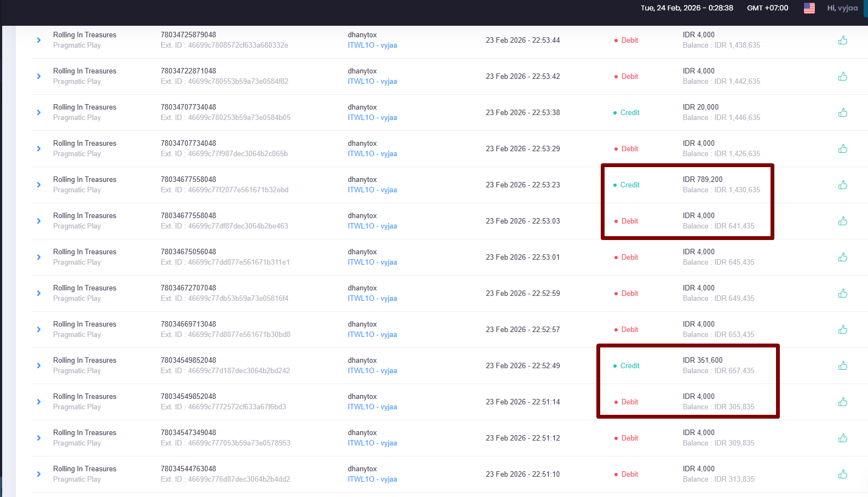Click Rolling In Treasures in 22:53:01 row
Image resolution: width=868 pixels, height=497 pixels.
coord(85,252)
